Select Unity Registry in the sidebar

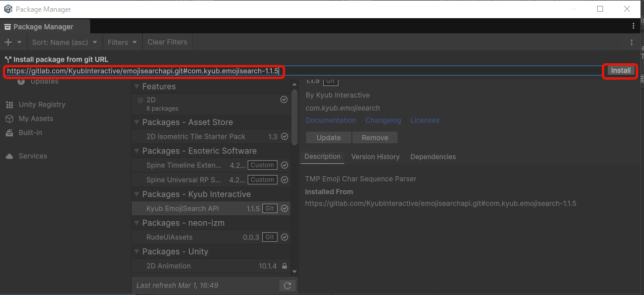[42, 105]
